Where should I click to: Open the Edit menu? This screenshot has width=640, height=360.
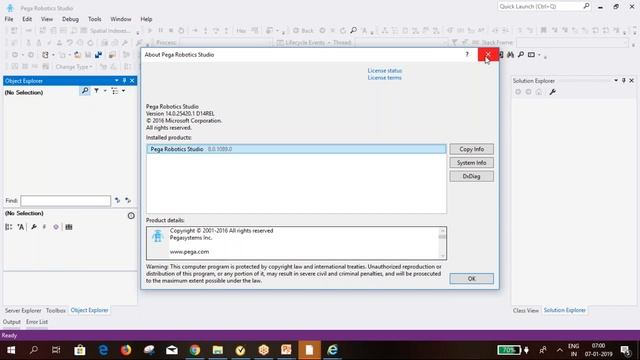(27, 19)
